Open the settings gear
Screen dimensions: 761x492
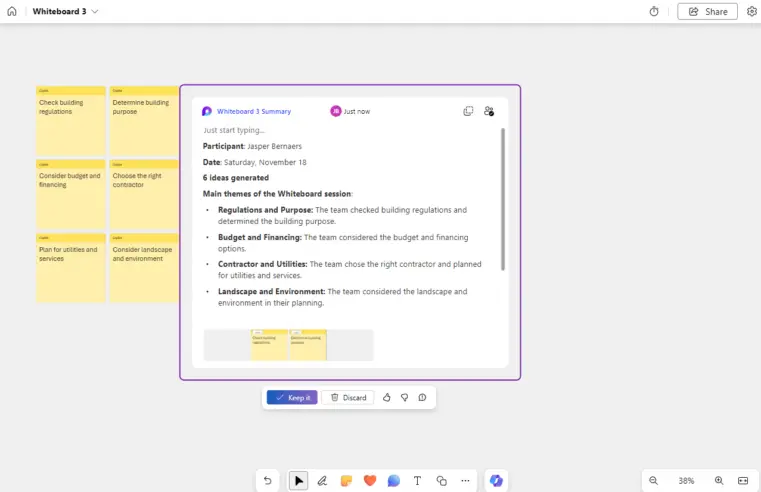(x=751, y=11)
